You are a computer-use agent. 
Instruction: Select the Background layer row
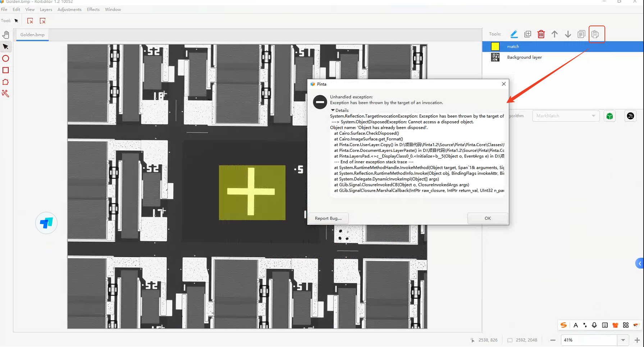[x=563, y=57]
